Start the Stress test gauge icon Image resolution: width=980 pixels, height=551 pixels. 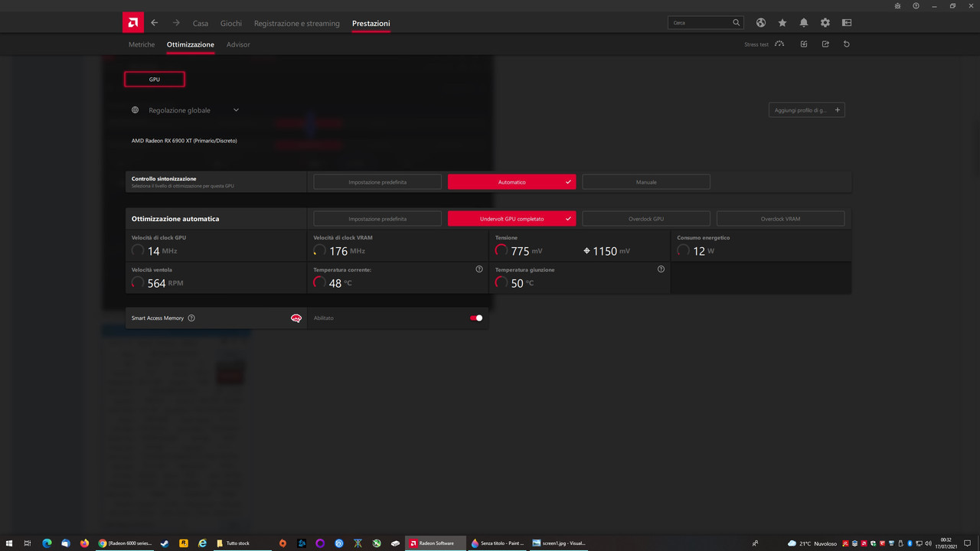coord(779,44)
